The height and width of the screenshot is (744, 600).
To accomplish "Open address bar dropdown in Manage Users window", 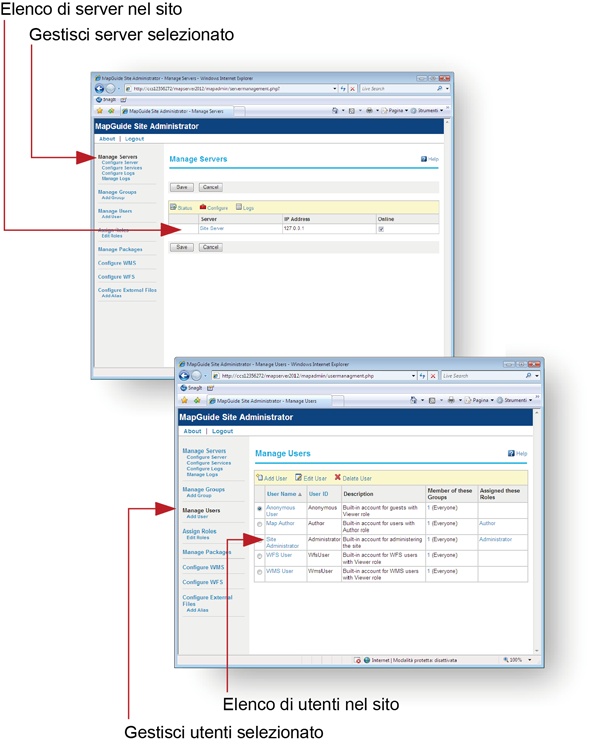I will 413,376.
